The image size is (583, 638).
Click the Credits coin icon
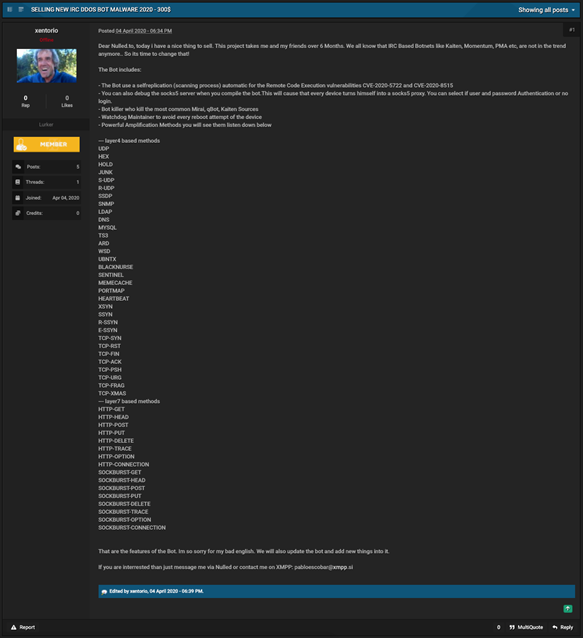pyautogui.click(x=18, y=213)
